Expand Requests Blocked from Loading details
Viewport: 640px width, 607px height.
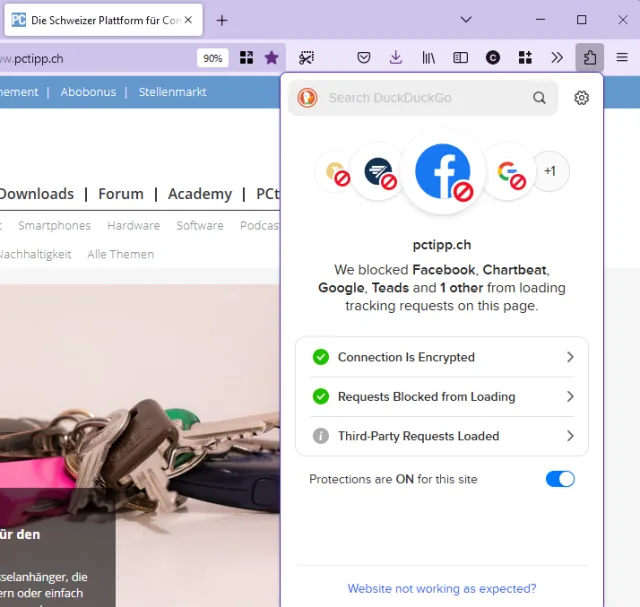point(442,396)
